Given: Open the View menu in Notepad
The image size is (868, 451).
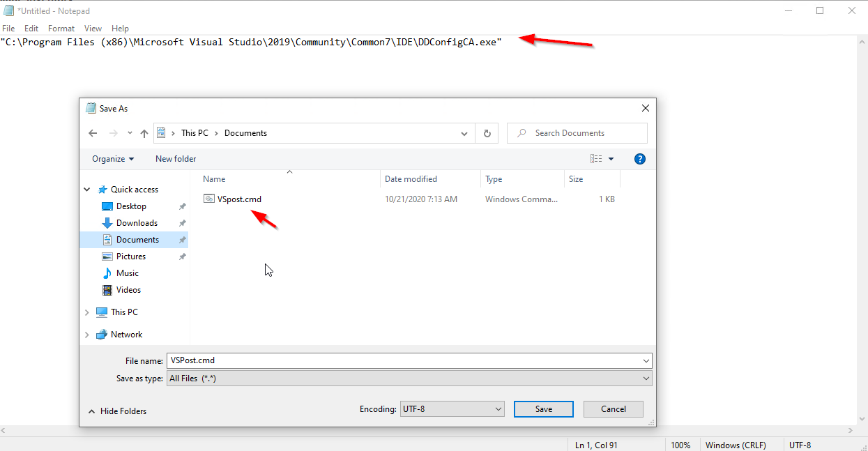Looking at the screenshot, I should pos(93,29).
